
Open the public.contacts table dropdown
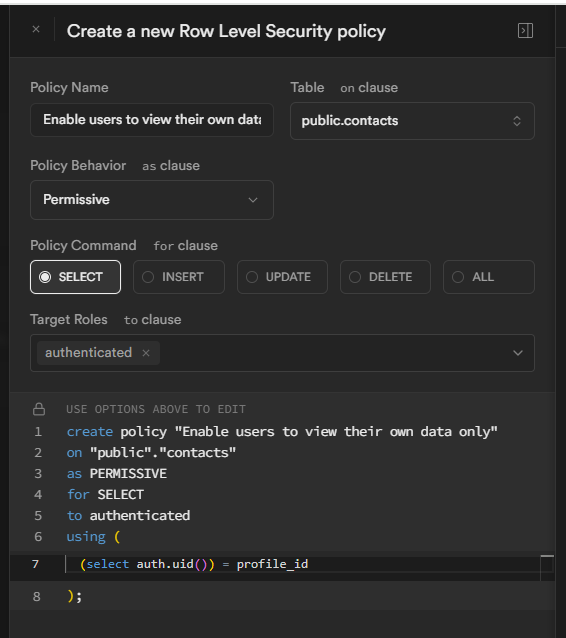pos(412,121)
